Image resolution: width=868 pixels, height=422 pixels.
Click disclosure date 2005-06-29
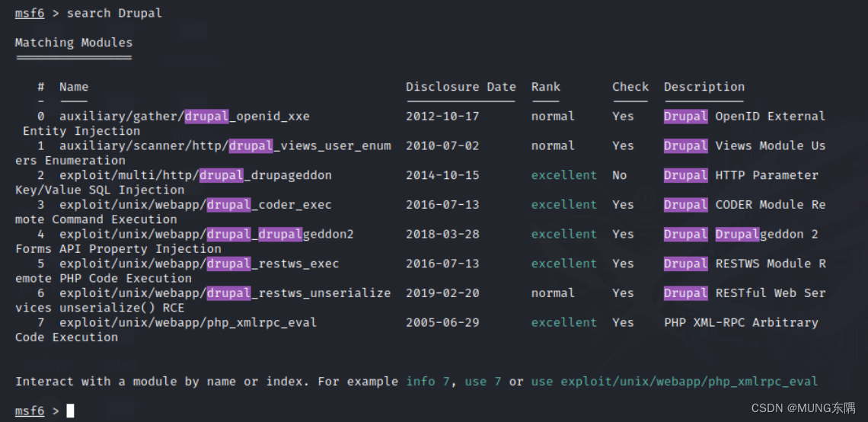click(x=442, y=322)
